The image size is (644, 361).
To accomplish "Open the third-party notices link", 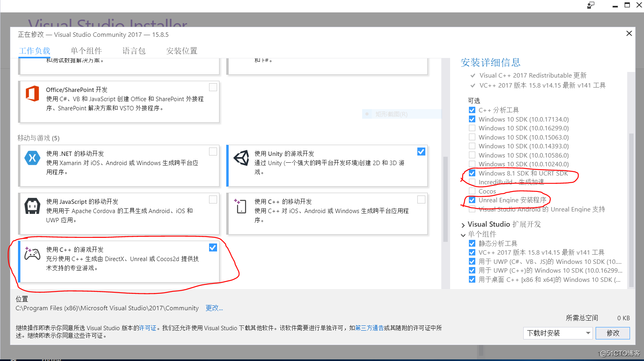I will coord(369,328).
